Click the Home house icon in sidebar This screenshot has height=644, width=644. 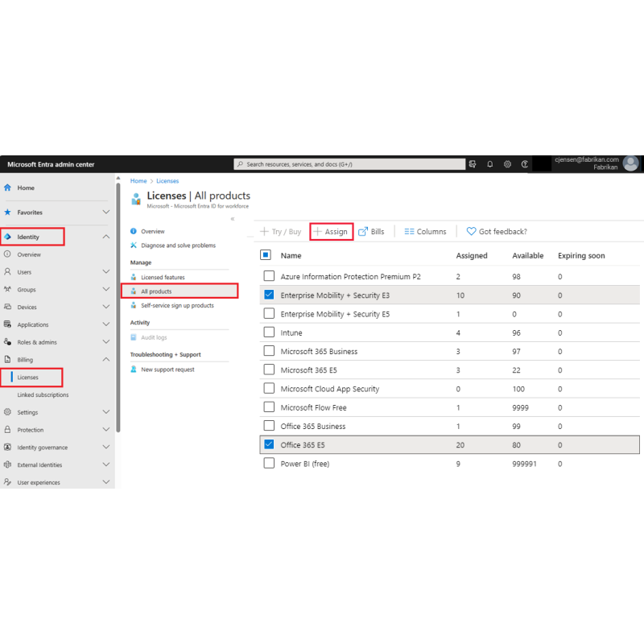(x=7, y=188)
